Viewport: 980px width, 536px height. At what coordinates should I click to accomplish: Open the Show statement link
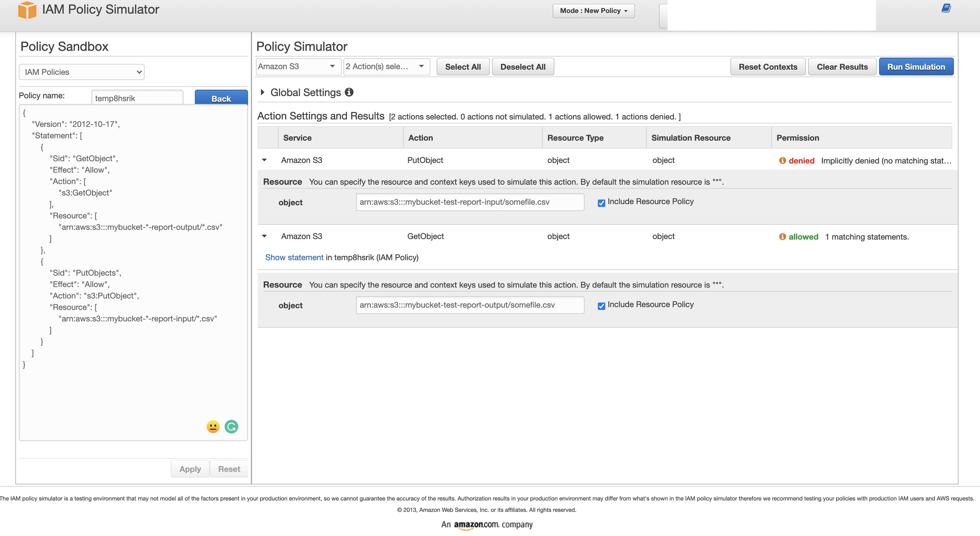coord(294,257)
